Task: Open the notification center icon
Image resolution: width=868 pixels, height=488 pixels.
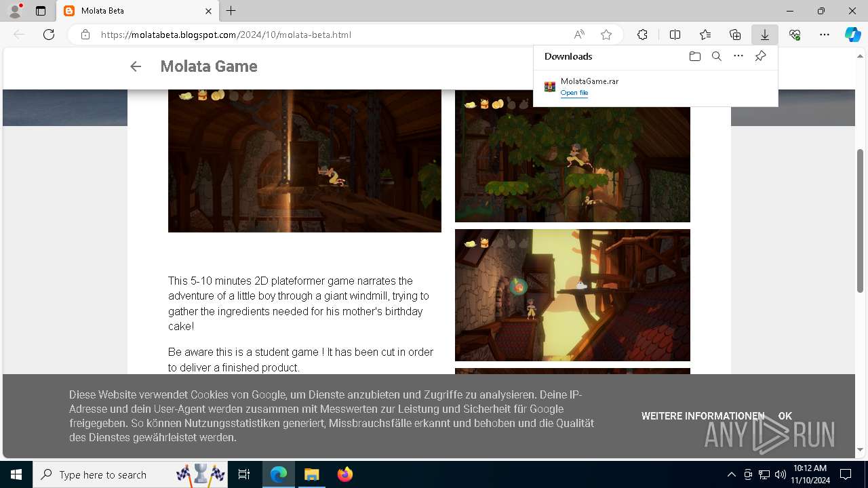Action: (x=846, y=474)
